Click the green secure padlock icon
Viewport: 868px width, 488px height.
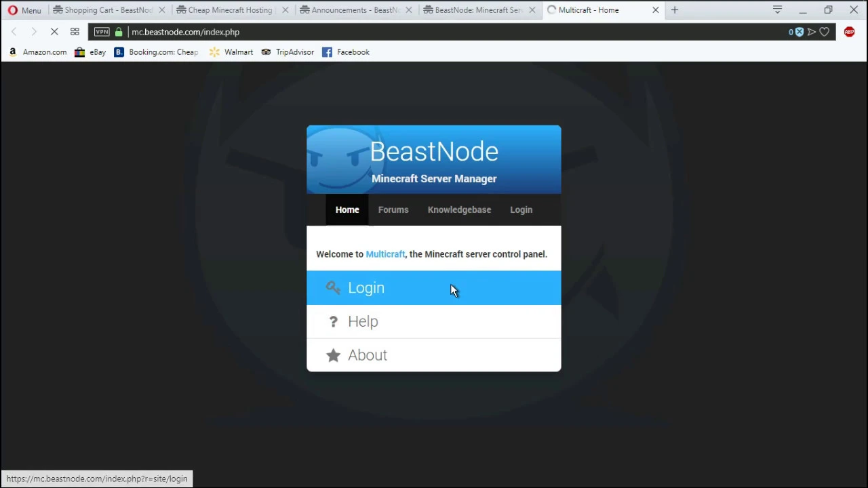click(119, 32)
